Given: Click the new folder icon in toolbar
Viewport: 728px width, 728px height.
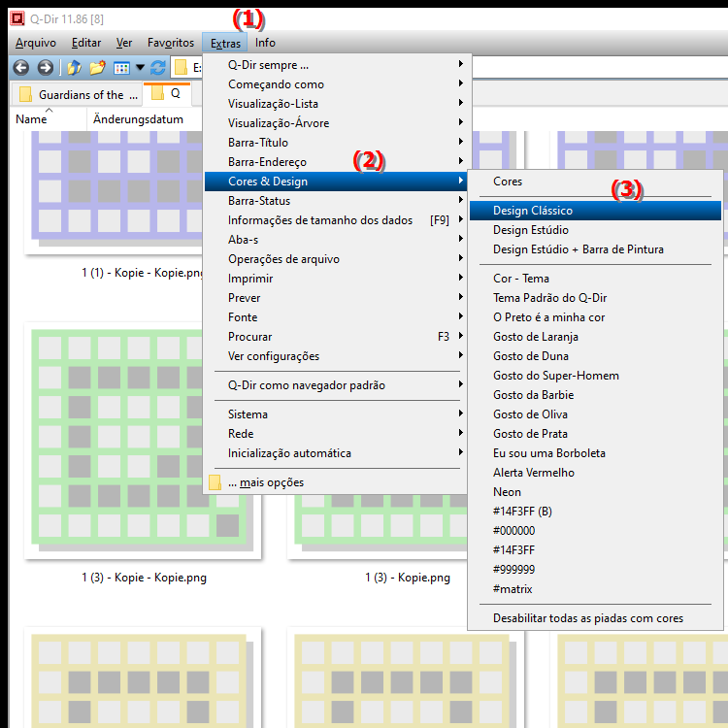Looking at the screenshot, I should [97, 68].
